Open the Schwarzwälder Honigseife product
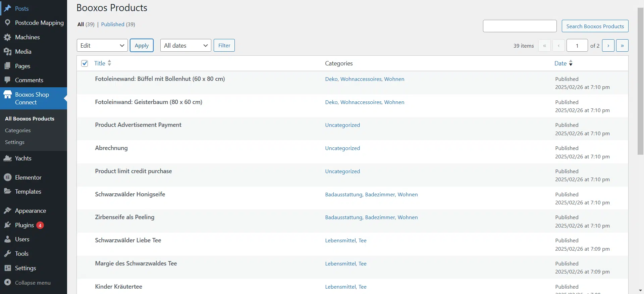Screen dimensions: 644x294 click(x=130, y=194)
